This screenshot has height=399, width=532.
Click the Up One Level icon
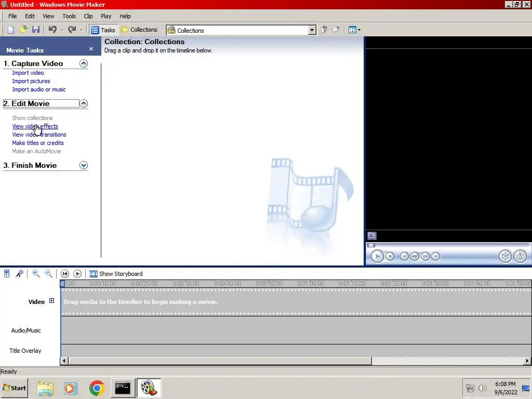point(324,30)
